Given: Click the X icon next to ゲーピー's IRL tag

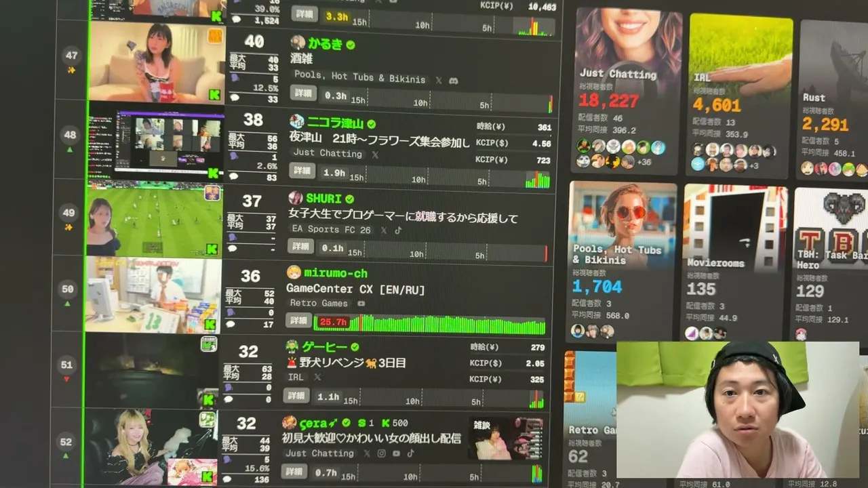Looking at the screenshot, I should tap(316, 378).
